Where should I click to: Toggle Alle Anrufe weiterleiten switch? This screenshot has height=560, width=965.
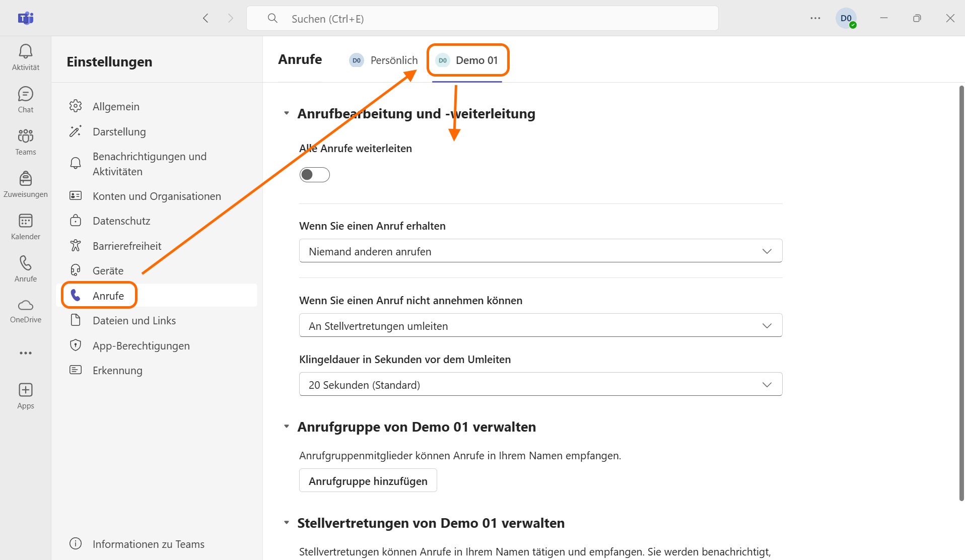coord(314,175)
